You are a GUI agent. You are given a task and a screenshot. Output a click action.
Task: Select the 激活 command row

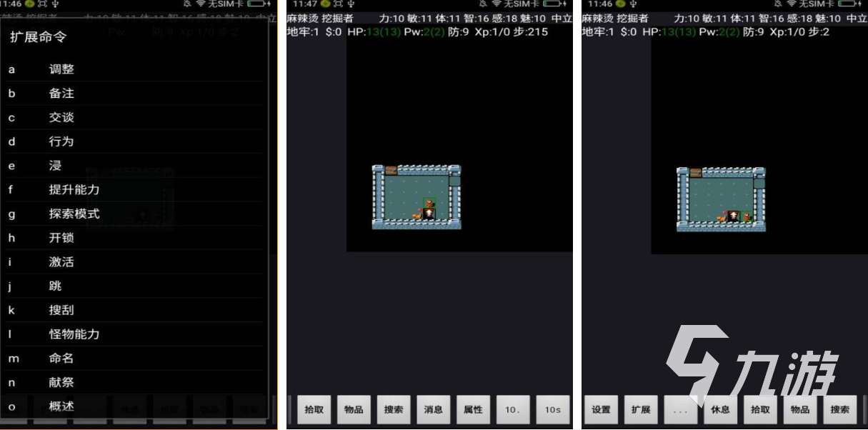click(136, 262)
